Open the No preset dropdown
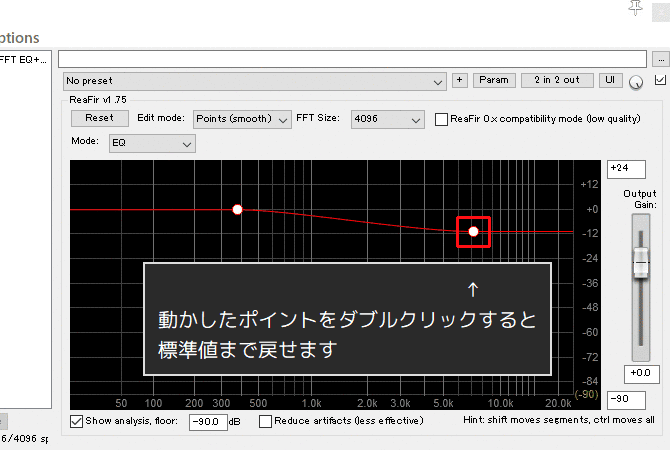This screenshot has height=450, width=670. (x=254, y=80)
